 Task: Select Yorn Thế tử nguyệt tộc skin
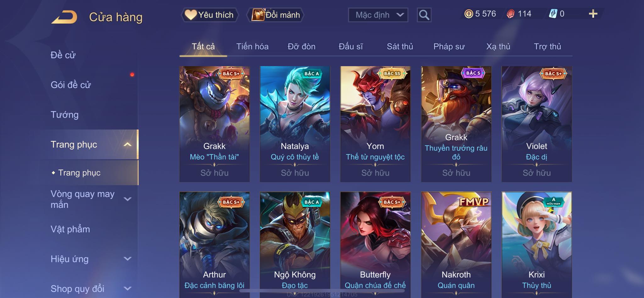(x=375, y=124)
